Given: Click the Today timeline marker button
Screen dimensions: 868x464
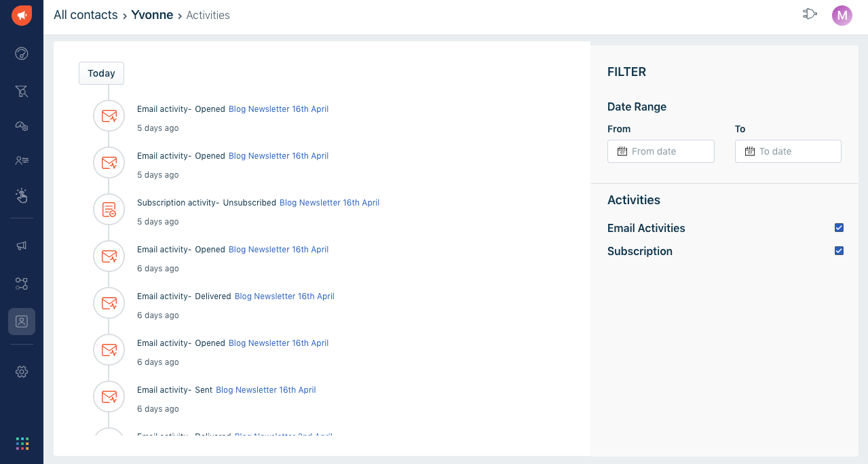Looking at the screenshot, I should [x=101, y=73].
